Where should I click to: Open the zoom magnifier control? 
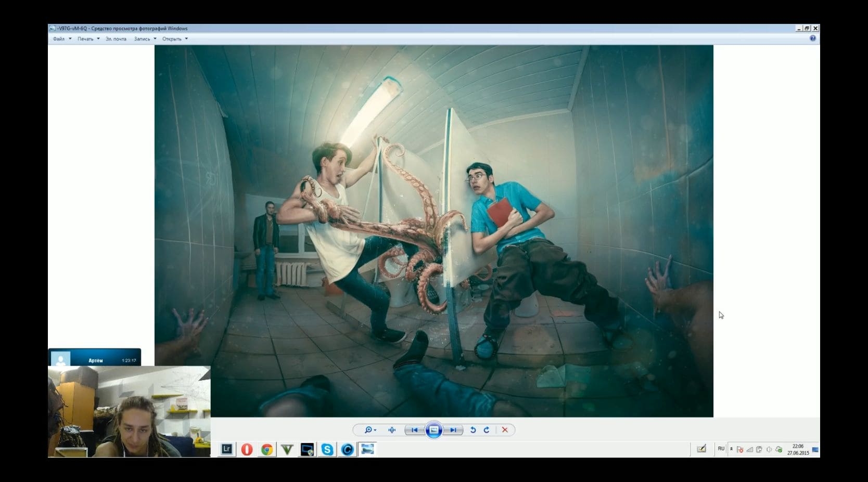(370, 430)
